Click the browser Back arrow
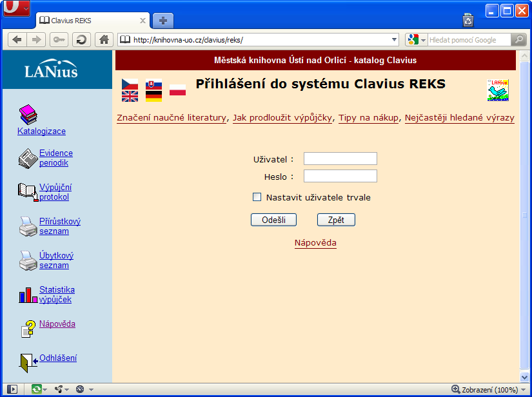Viewport: 532px width, 397px height. (17, 40)
